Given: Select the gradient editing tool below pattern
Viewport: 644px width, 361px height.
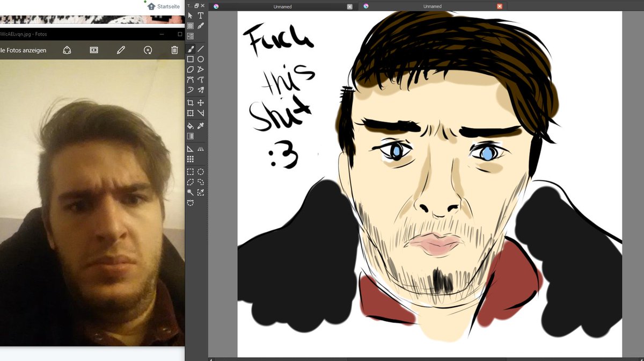Looking at the screenshot, I should (x=190, y=37).
